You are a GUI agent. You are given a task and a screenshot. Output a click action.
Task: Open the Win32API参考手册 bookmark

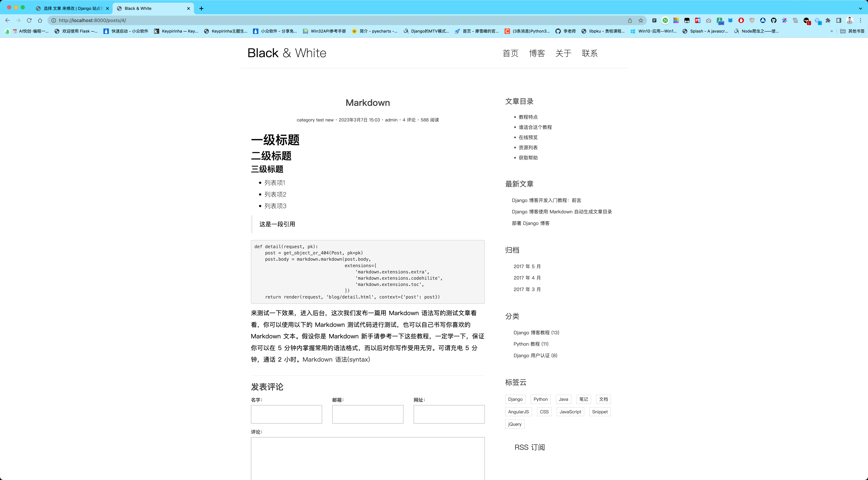pyautogui.click(x=324, y=31)
